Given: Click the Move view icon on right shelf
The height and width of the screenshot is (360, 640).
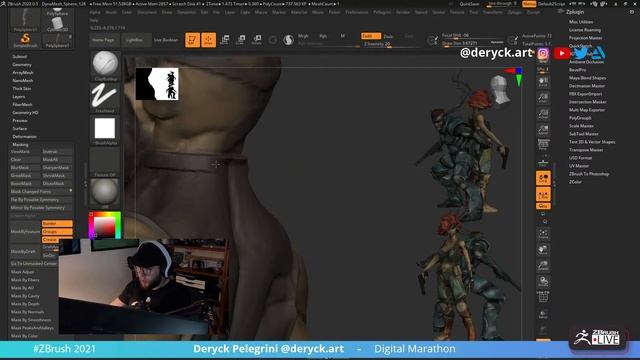Looking at the screenshot, I should coord(543,250).
